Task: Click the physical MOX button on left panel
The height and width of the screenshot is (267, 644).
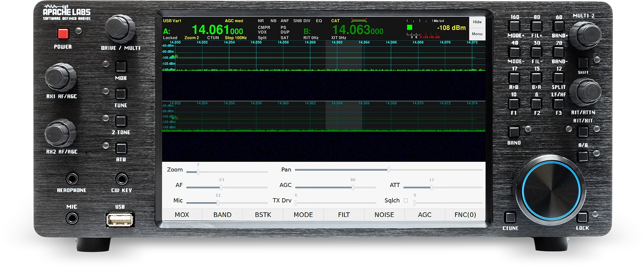Action: click(x=121, y=66)
